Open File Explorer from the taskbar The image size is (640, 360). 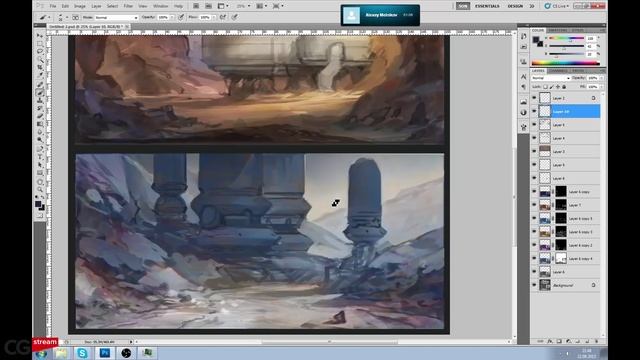pos(61,353)
